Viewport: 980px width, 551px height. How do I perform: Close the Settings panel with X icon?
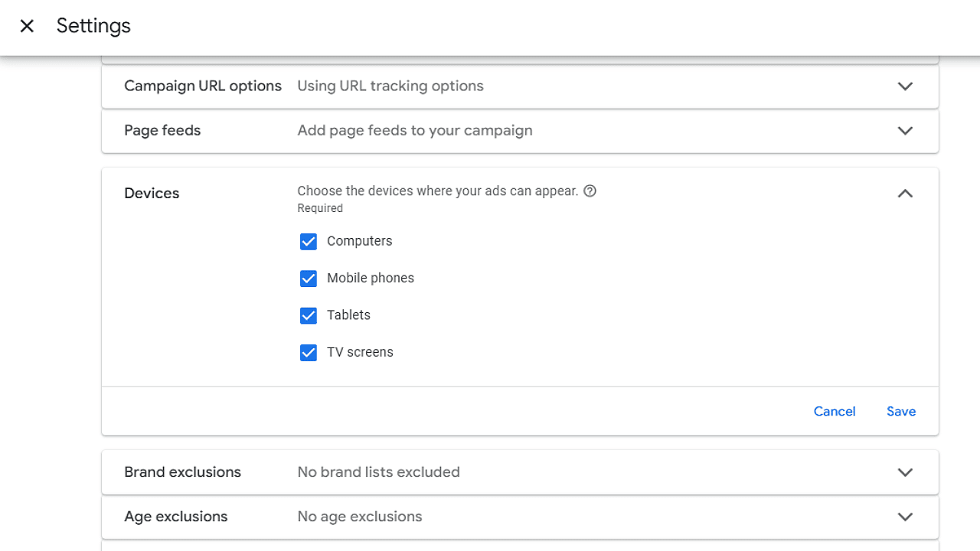pyautogui.click(x=27, y=26)
